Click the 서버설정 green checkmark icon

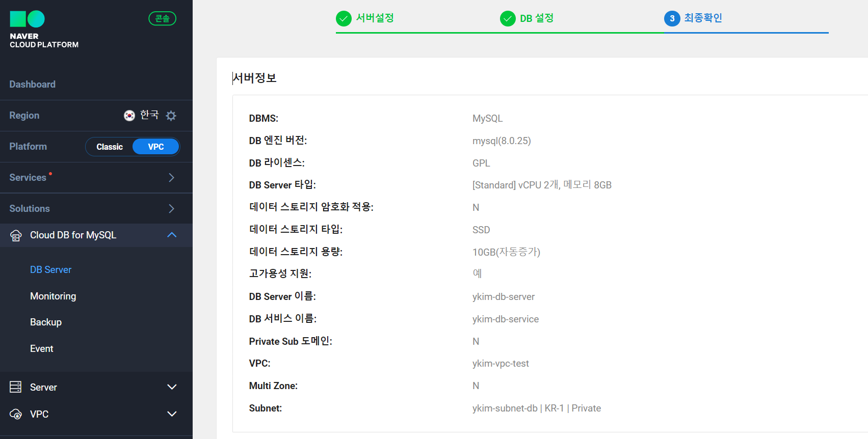344,19
